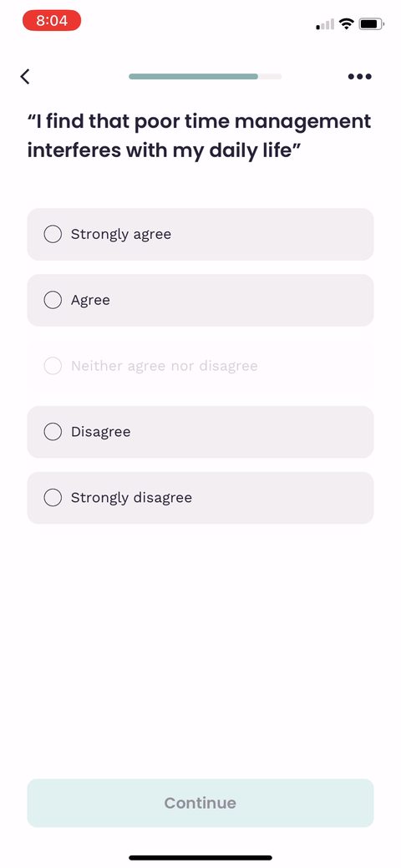Tap the battery indicator icon
Viewport: 401px width, 868px height.
(x=371, y=23)
